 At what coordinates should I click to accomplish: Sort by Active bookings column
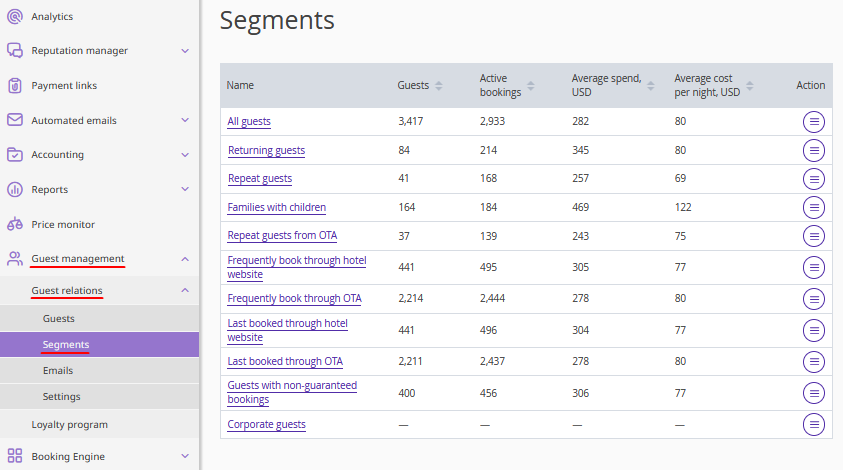click(x=530, y=86)
